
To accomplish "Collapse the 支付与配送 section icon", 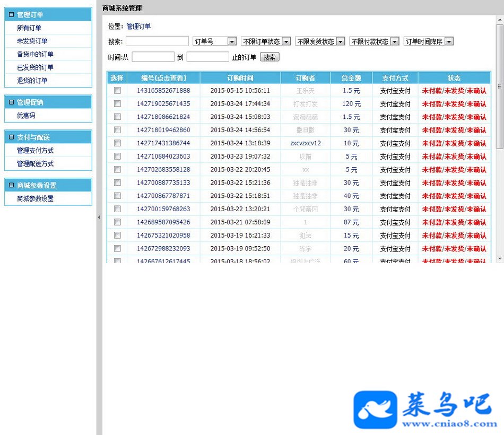I will pos(11,137).
